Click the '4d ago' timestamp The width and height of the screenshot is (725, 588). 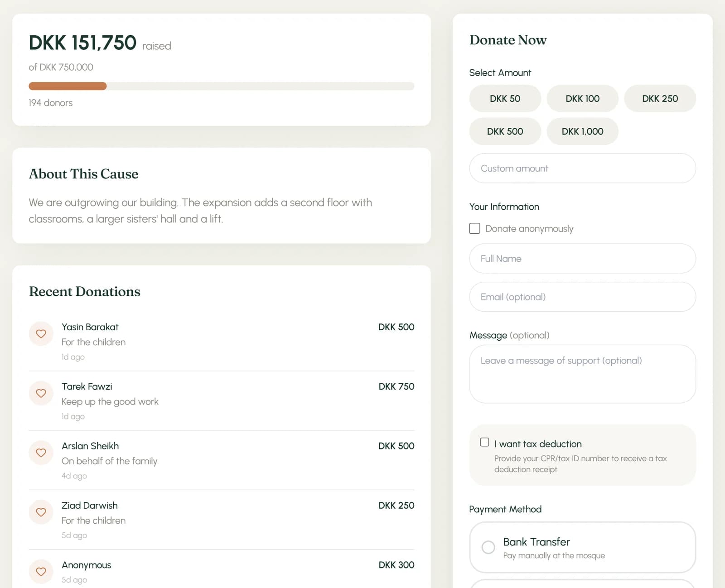74,476
